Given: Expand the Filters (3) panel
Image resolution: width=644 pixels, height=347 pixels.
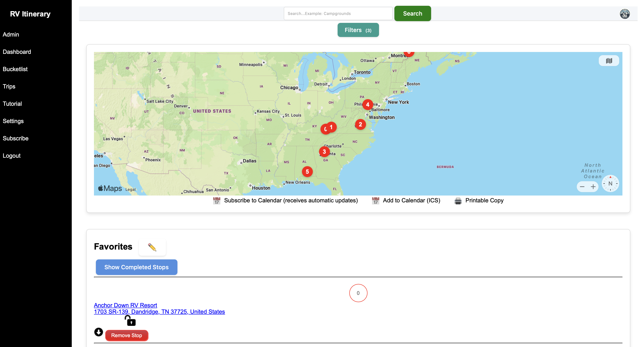Looking at the screenshot, I should (x=358, y=30).
